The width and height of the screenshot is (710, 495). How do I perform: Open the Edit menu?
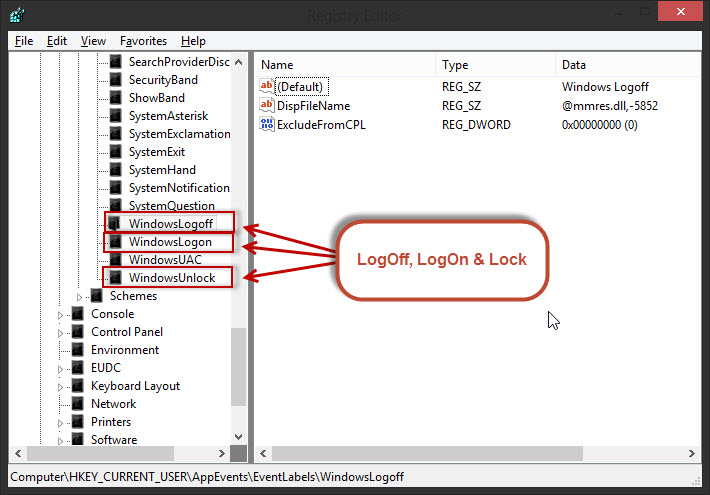57,41
